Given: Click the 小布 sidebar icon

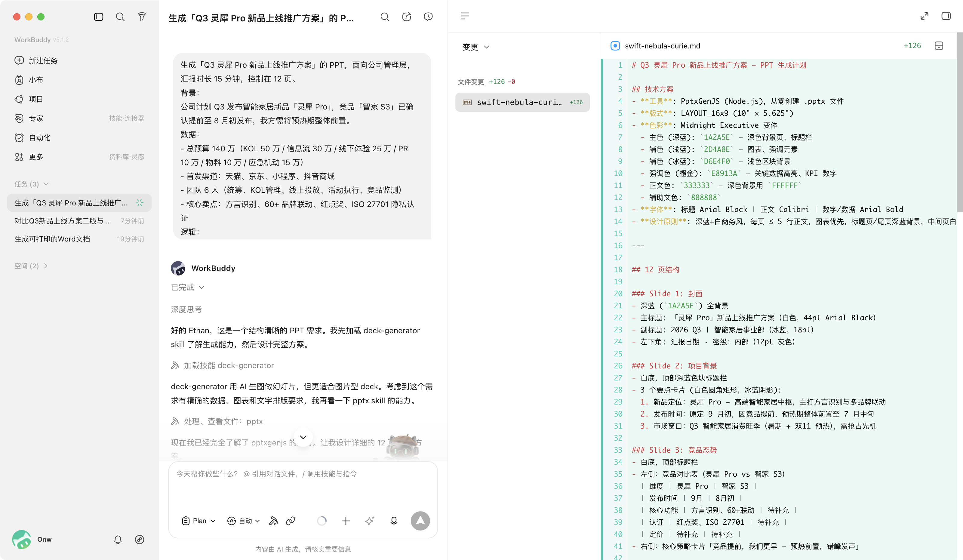Looking at the screenshot, I should coord(19,79).
